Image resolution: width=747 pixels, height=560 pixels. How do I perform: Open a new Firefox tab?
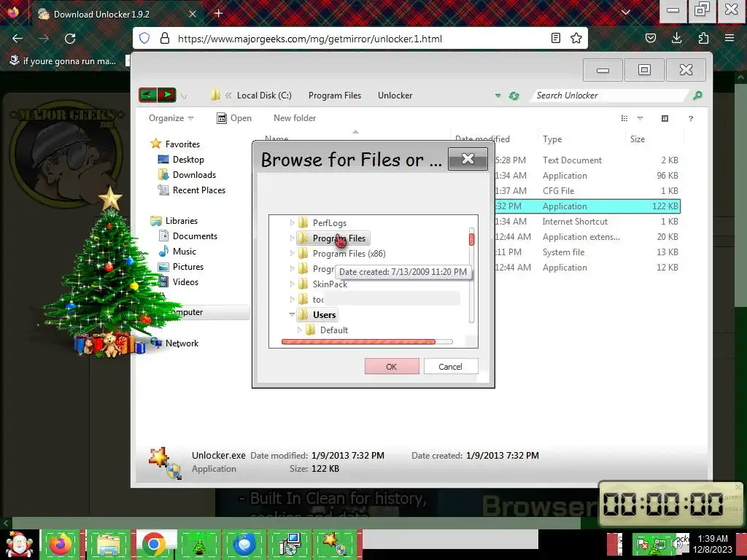click(x=218, y=13)
